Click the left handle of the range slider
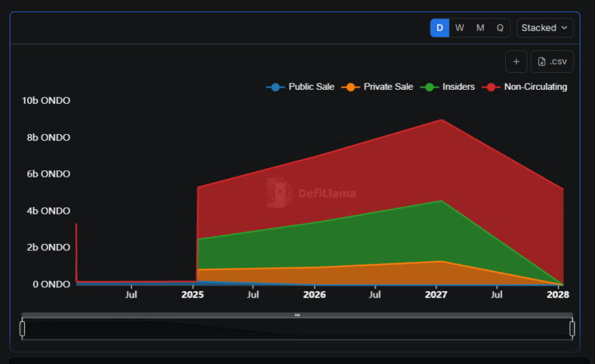This screenshot has width=595, height=364. 22,328
